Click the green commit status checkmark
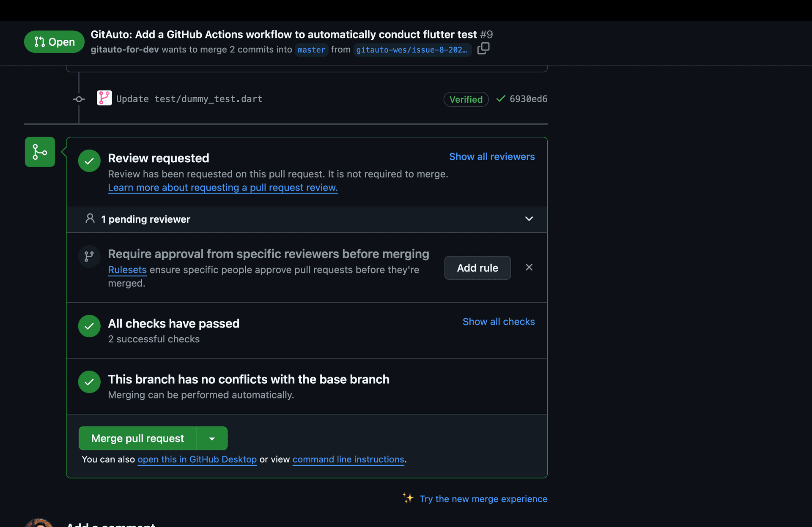This screenshot has width=812, height=527. point(501,99)
